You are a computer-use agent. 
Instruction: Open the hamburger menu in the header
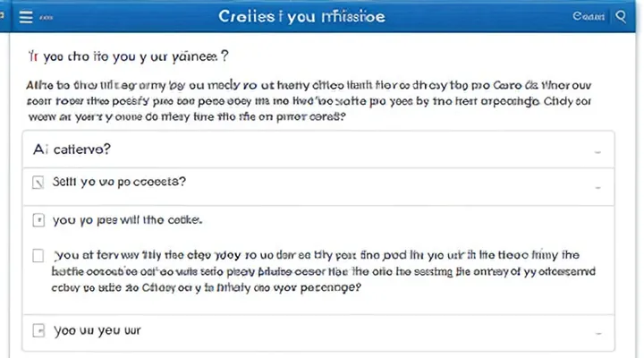click(x=25, y=16)
